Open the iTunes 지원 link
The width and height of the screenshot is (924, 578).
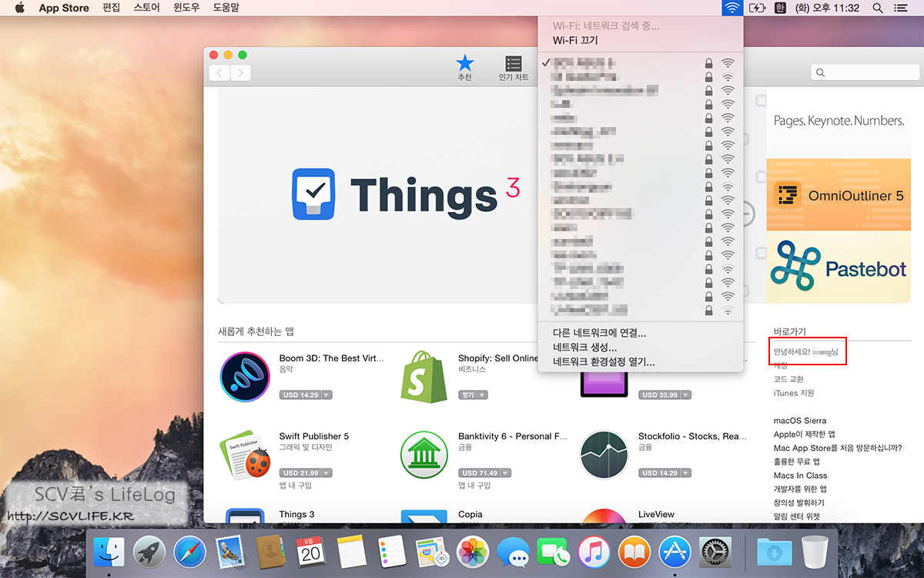794,393
